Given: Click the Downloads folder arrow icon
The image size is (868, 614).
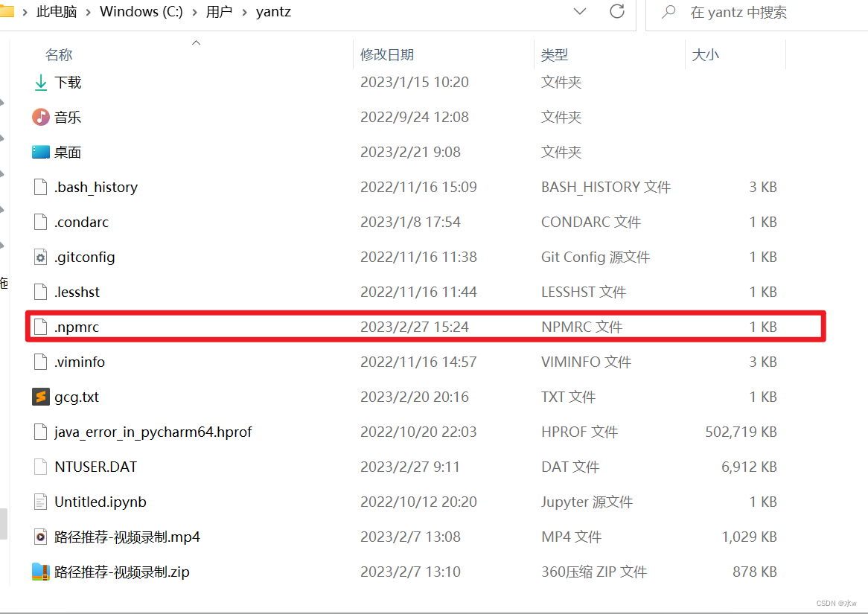Looking at the screenshot, I should [40, 83].
